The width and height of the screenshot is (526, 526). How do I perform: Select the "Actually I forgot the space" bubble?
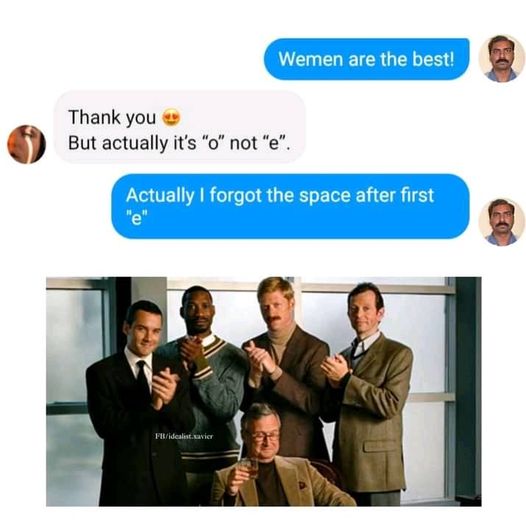[x=291, y=206]
